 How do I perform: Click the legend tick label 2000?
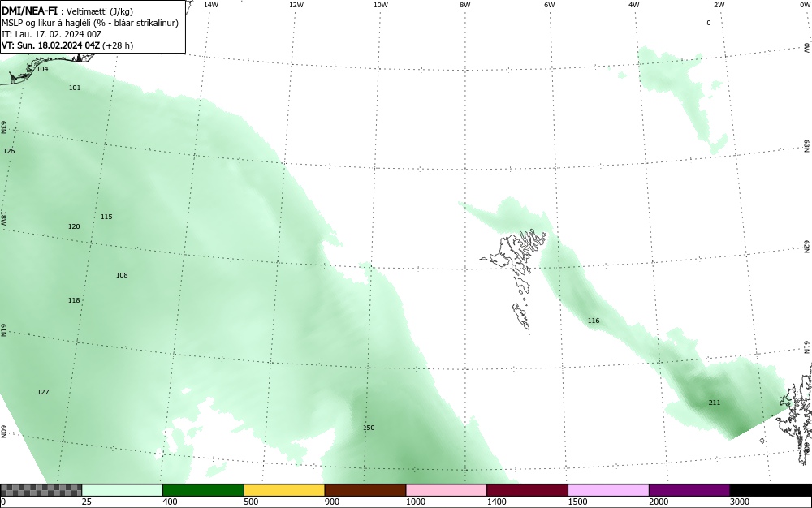pos(659,502)
